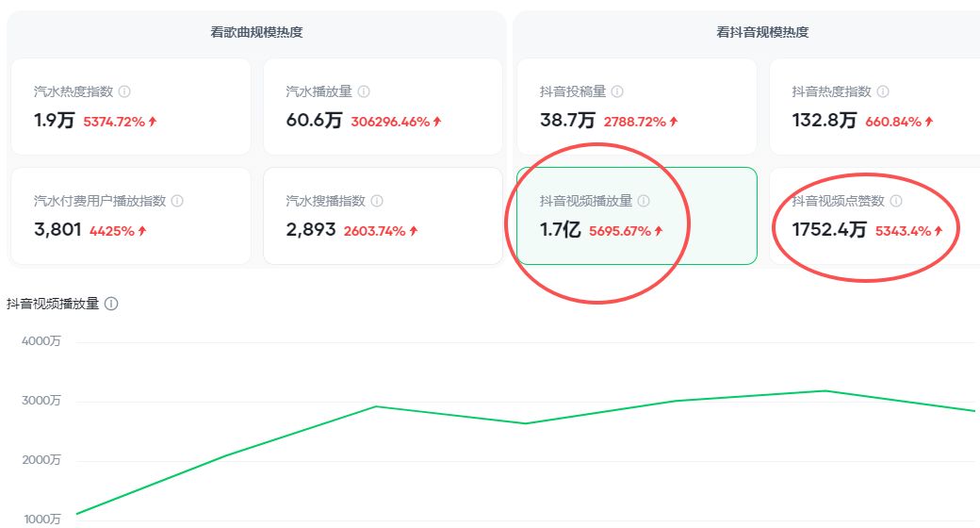Click the 1.9万 value
This screenshot has width=980, height=528.
(x=55, y=120)
